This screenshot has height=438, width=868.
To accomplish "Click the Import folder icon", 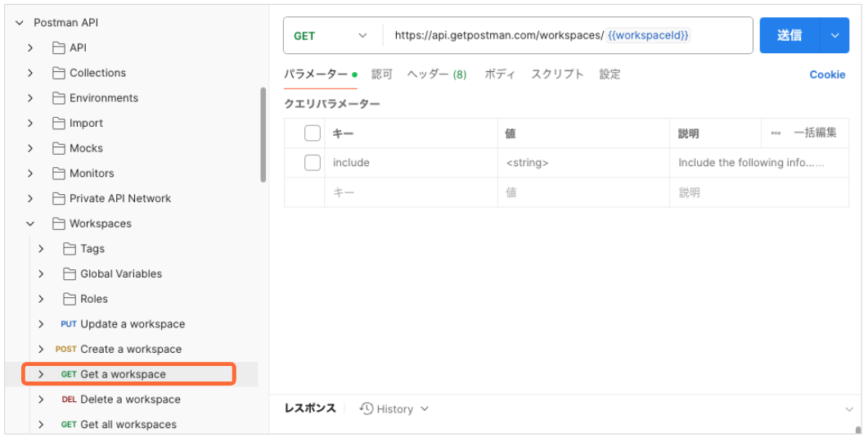I will (58, 123).
